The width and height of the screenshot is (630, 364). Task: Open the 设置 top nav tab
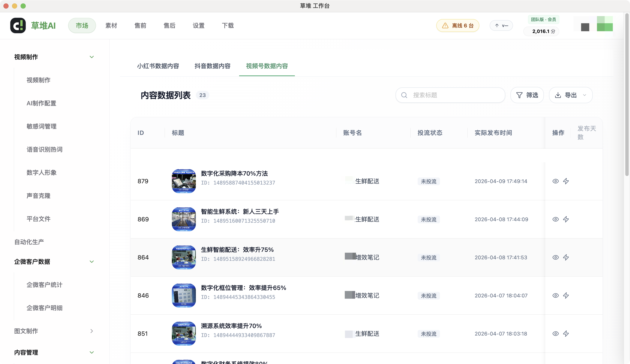point(199,25)
